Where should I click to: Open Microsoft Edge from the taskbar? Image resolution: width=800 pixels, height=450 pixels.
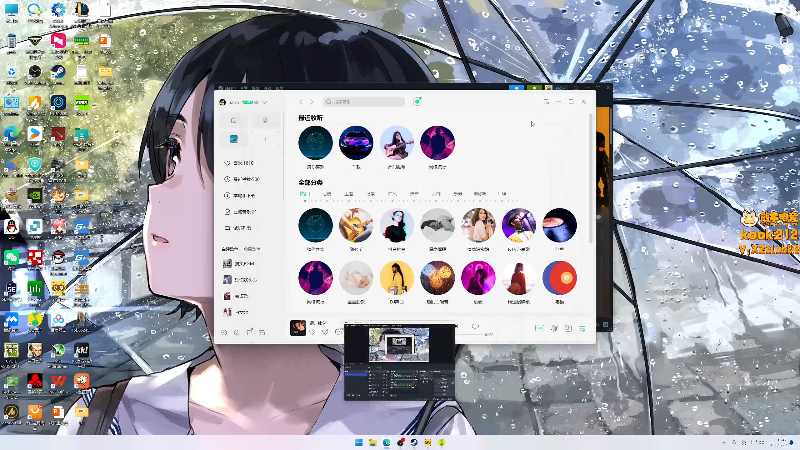tap(386, 442)
